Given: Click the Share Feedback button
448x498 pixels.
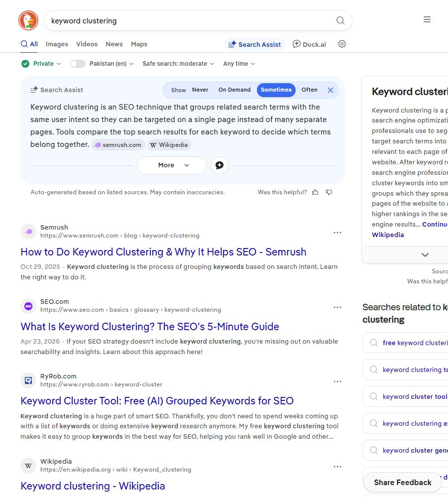Looking at the screenshot, I should pos(403,483).
